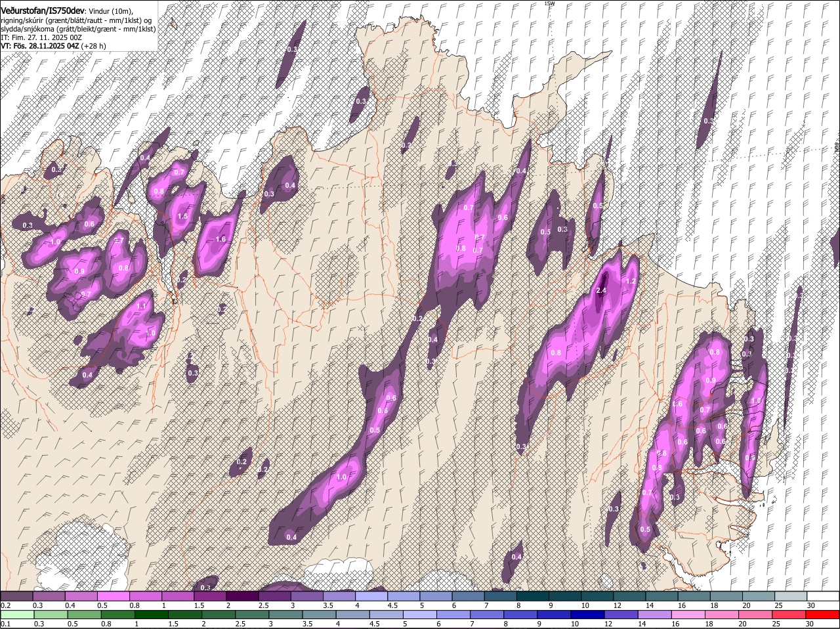
Task: Click the 0.2 label of the purple legend
Action: (x=5, y=605)
